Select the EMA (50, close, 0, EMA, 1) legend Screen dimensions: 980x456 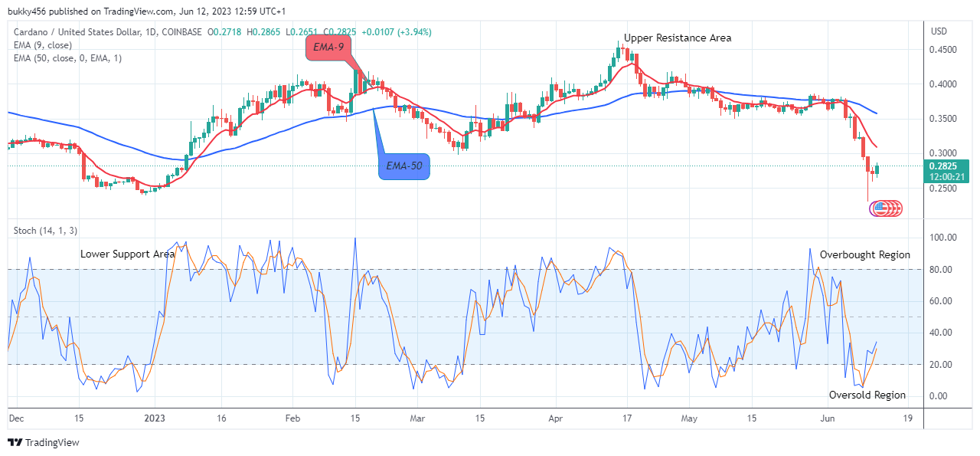tap(67, 58)
